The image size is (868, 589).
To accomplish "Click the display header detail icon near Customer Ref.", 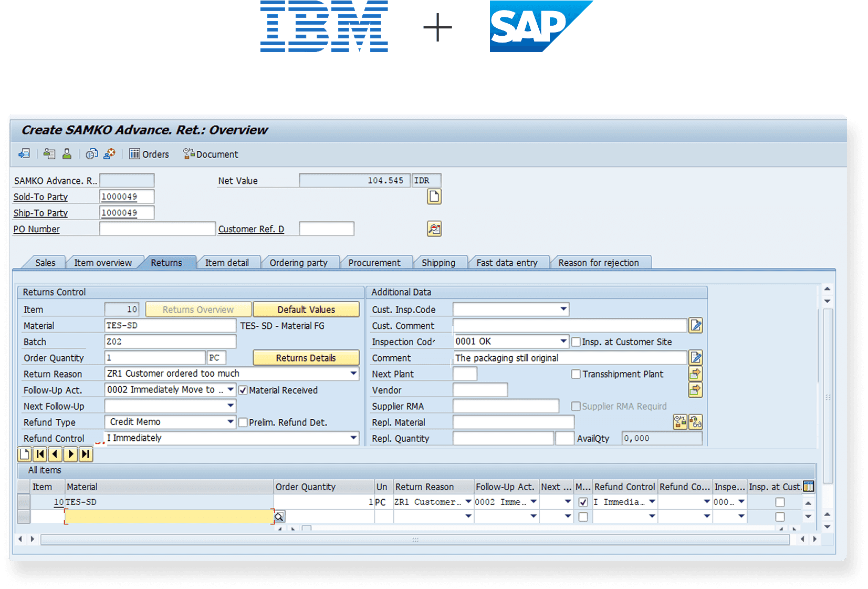I will click(x=434, y=229).
